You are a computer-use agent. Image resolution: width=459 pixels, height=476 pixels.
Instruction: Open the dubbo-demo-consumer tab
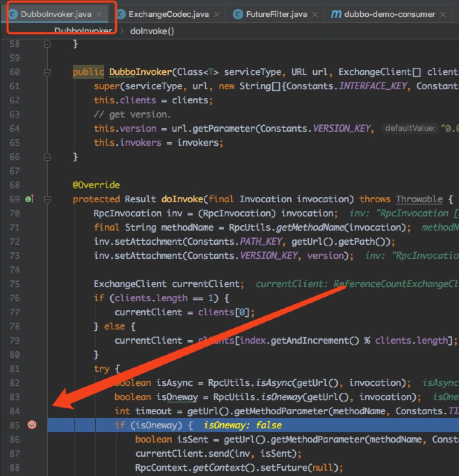(x=389, y=14)
